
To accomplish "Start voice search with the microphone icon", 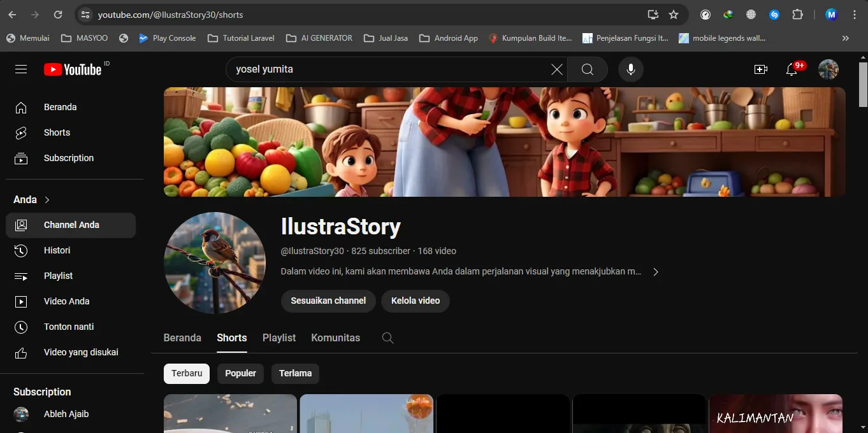I will 630,69.
